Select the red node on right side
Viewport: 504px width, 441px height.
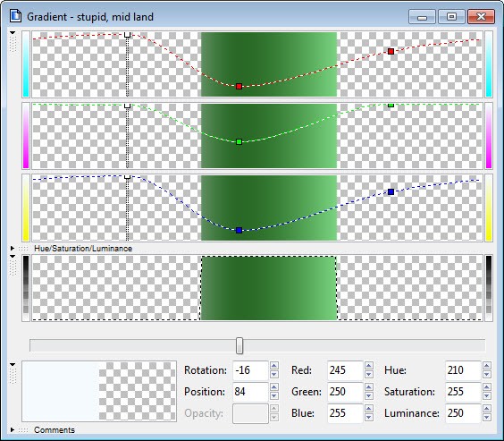pyautogui.click(x=391, y=52)
